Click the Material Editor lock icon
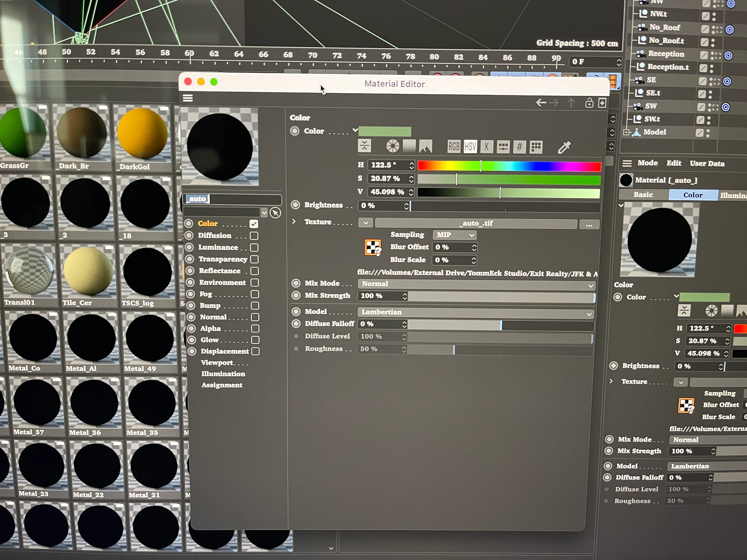This screenshot has height=560, width=747. 589,103
